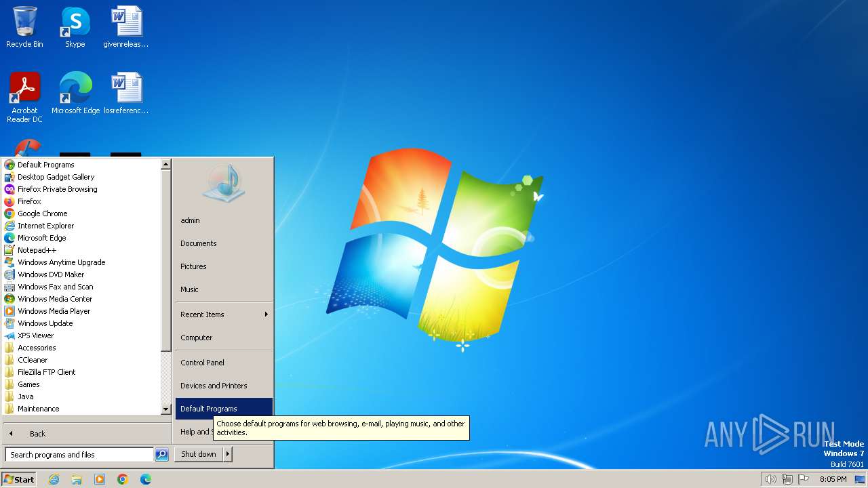Select the givenreleas Word document icon

tap(126, 27)
